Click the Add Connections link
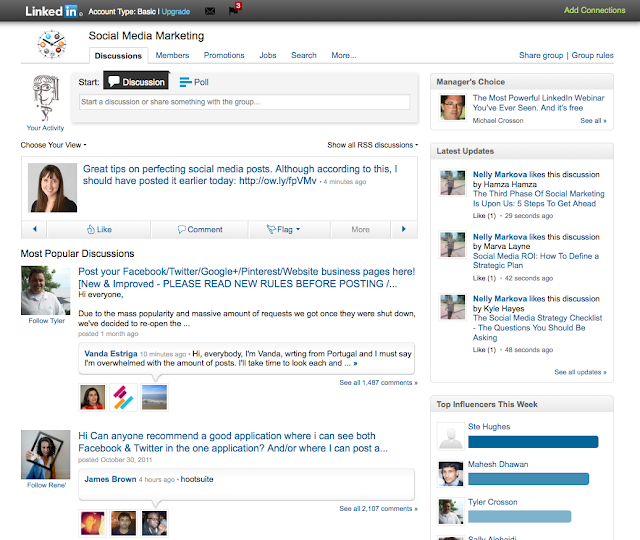This screenshot has width=640, height=540. (594, 10)
